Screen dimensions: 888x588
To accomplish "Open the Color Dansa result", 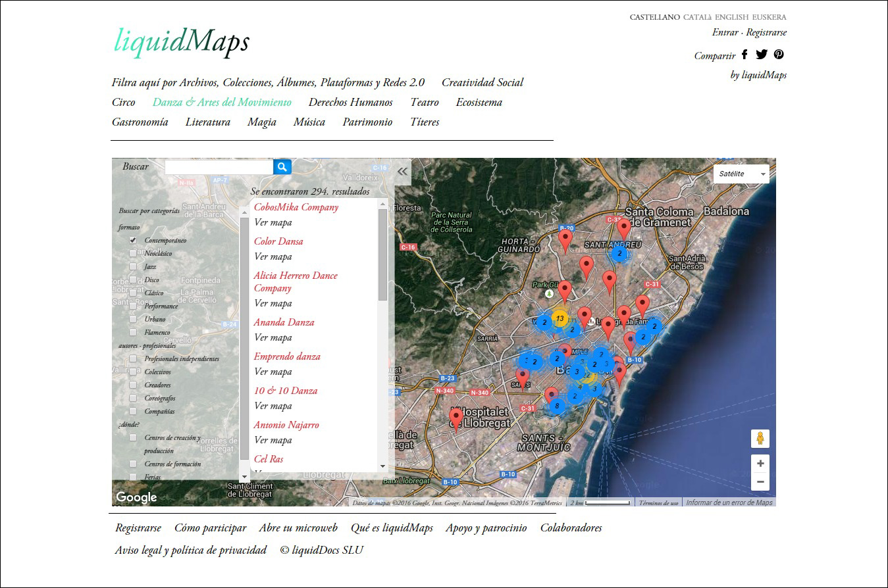I will (x=278, y=241).
